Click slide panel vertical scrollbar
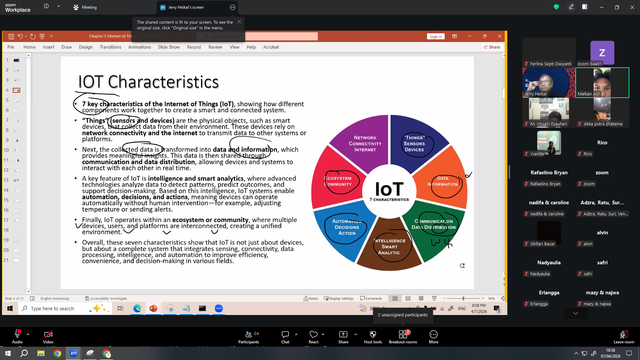Viewport: 640px width, 360px height. click(28, 173)
